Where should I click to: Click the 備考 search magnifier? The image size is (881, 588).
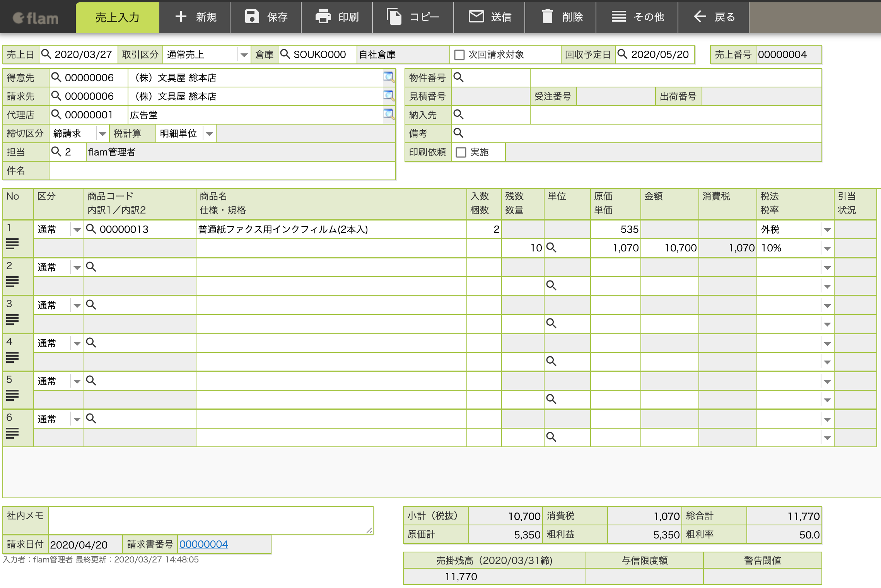tap(458, 133)
